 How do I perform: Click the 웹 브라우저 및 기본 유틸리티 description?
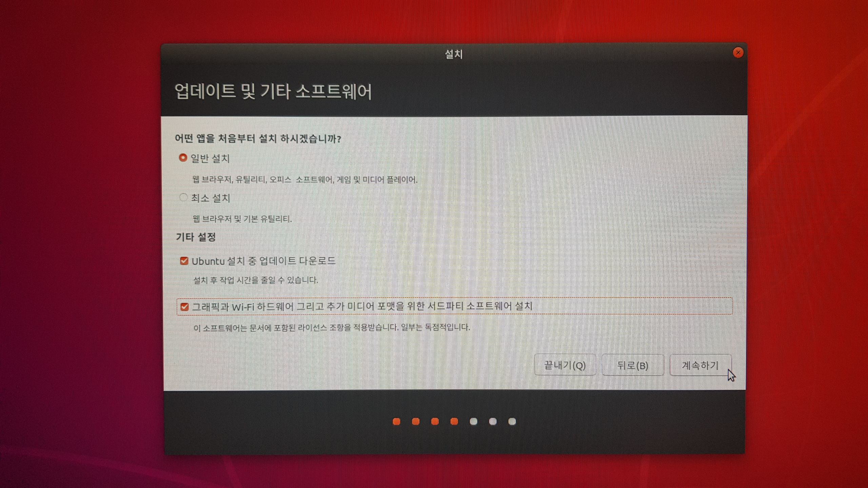tap(242, 219)
